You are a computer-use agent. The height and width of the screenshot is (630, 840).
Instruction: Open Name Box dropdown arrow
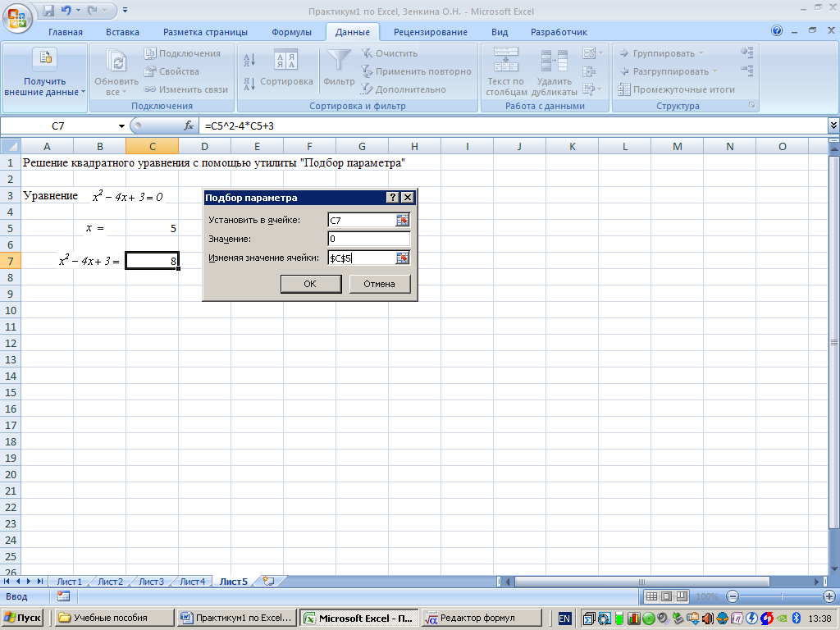[x=121, y=126]
